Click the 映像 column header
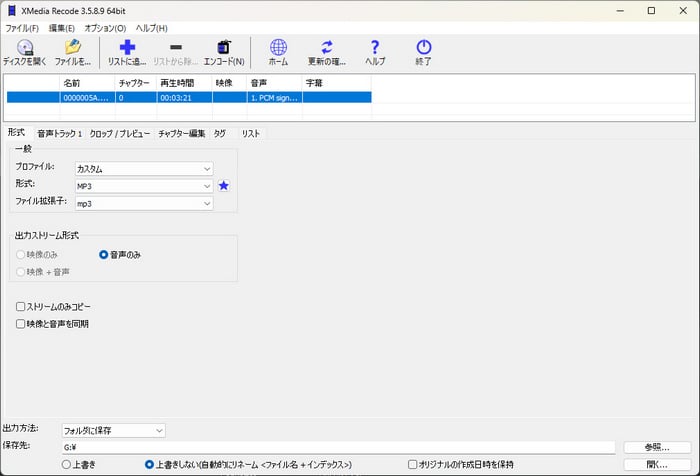The image size is (700, 476). [229, 83]
